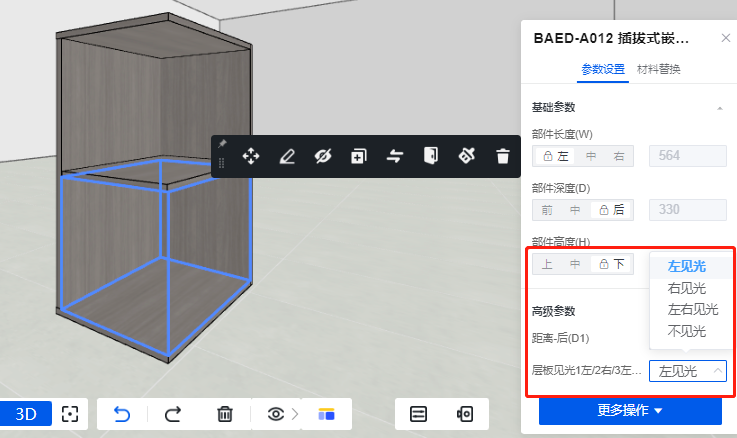Set height anchor to 上
Screen dimensions: 737x438
coord(547,264)
